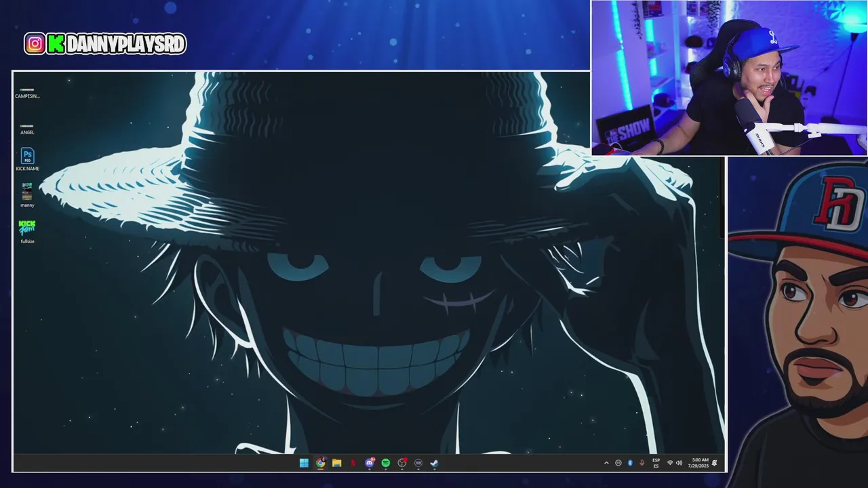
Task: Open the Windows Start menu
Action: pos(304,463)
